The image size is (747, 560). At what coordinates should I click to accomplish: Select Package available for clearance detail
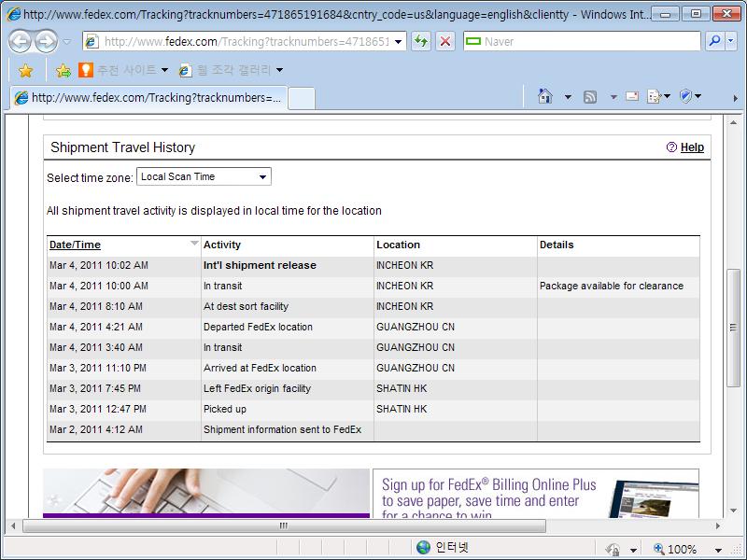[612, 286]
